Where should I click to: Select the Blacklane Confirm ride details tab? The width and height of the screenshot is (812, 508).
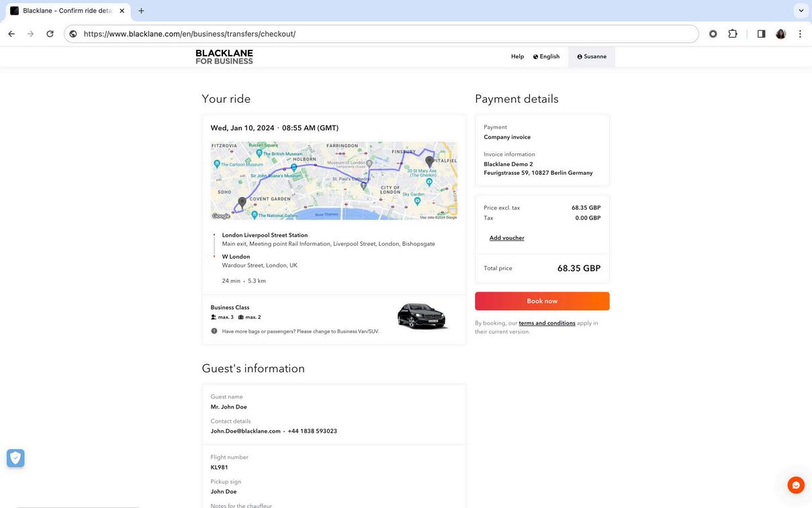pyautogui.click(x=64, y=11)
